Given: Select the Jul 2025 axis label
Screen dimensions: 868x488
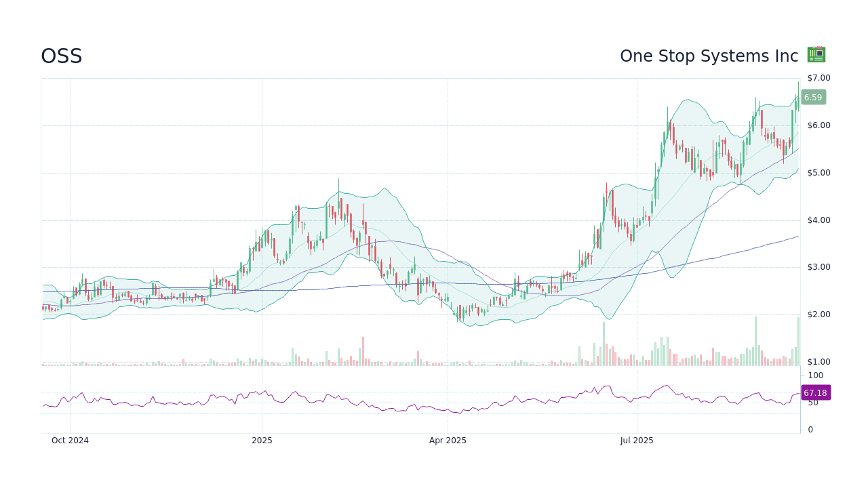Looking at the screenshot, I should (x=636, y=441).
